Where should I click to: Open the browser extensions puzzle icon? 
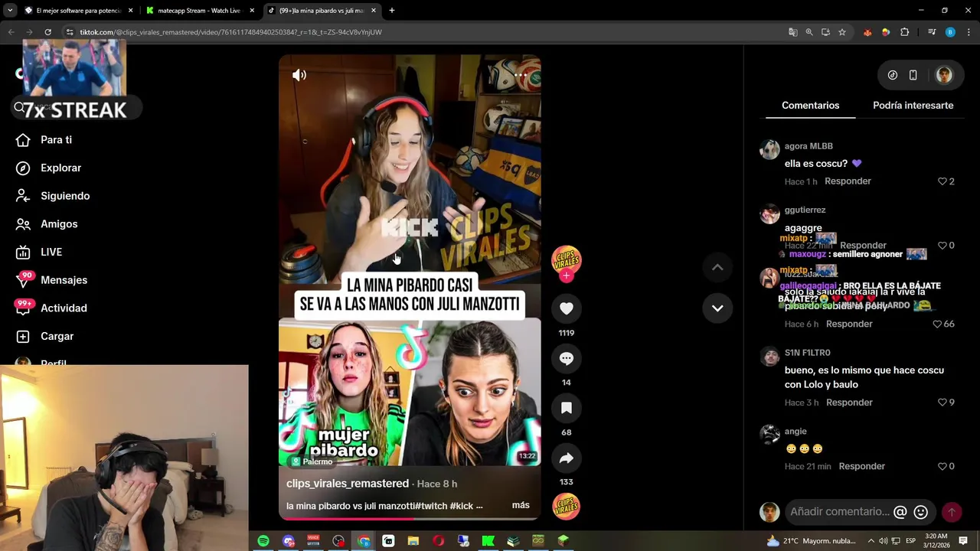(904, 32)
